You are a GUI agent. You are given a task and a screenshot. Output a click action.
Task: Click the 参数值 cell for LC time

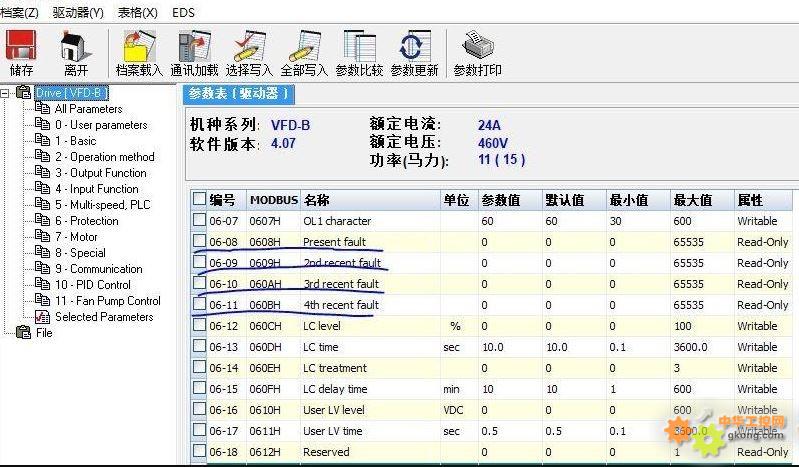(x=509, y=347)
